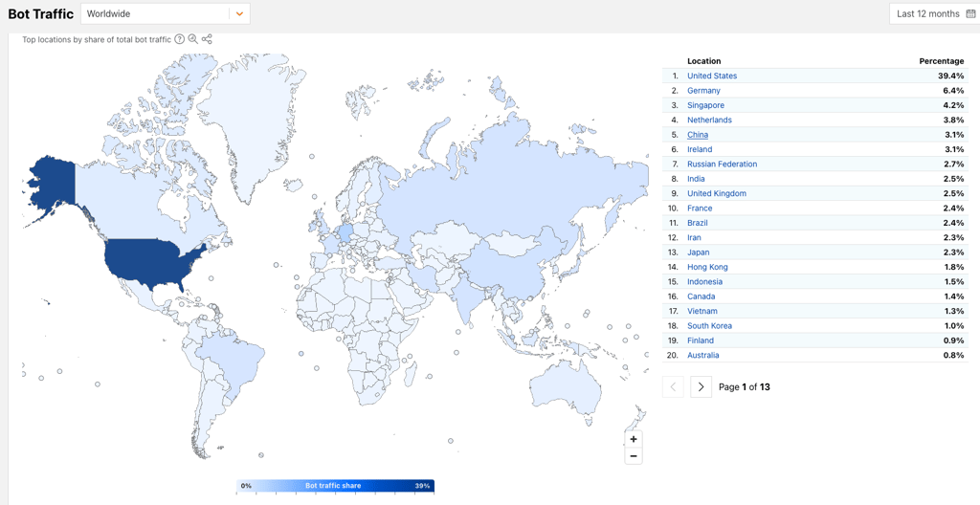
Task: Click the previous page arrow button
Action: 673,386
